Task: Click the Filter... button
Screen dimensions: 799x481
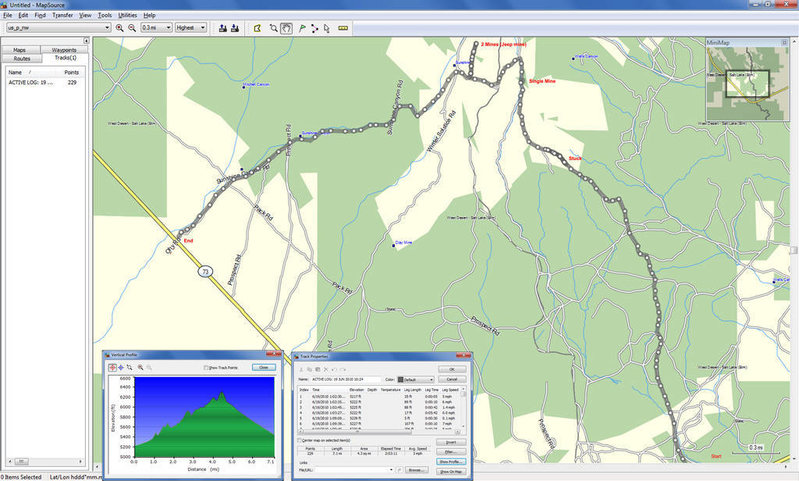Action: click(x=451, y=452)
